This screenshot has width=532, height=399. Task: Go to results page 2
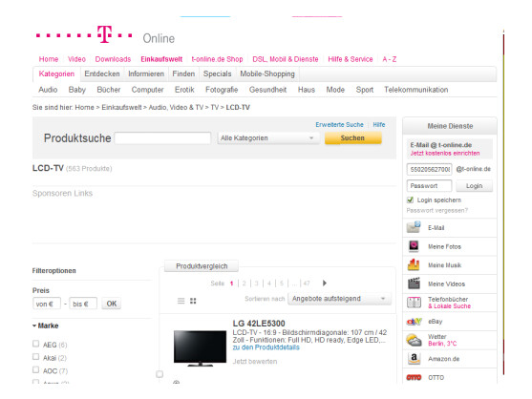[x=244, y=283]
